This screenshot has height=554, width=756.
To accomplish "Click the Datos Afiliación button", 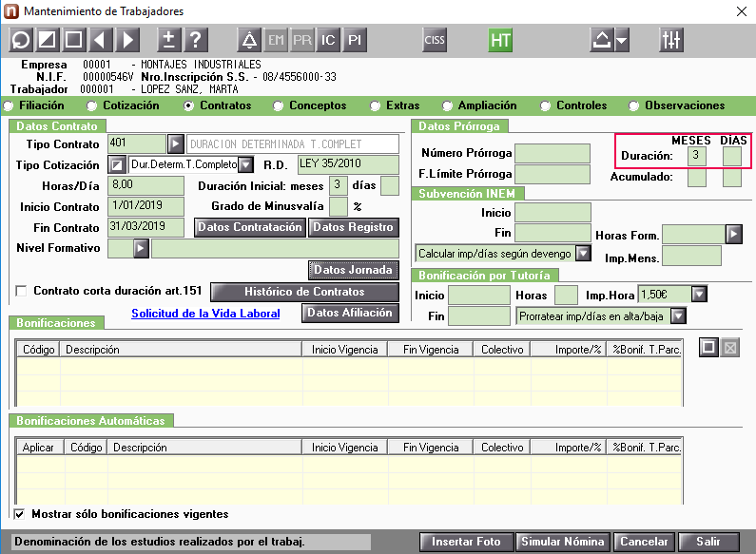I will click(350, 313).
